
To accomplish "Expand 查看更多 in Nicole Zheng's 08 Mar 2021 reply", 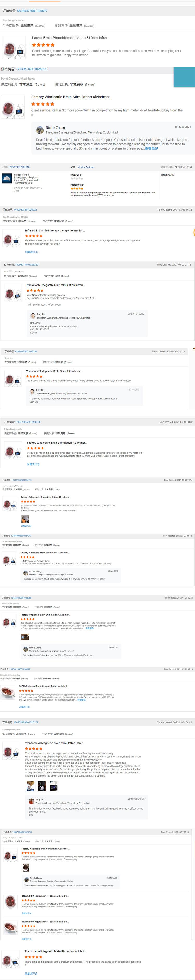I will (151, 148).
